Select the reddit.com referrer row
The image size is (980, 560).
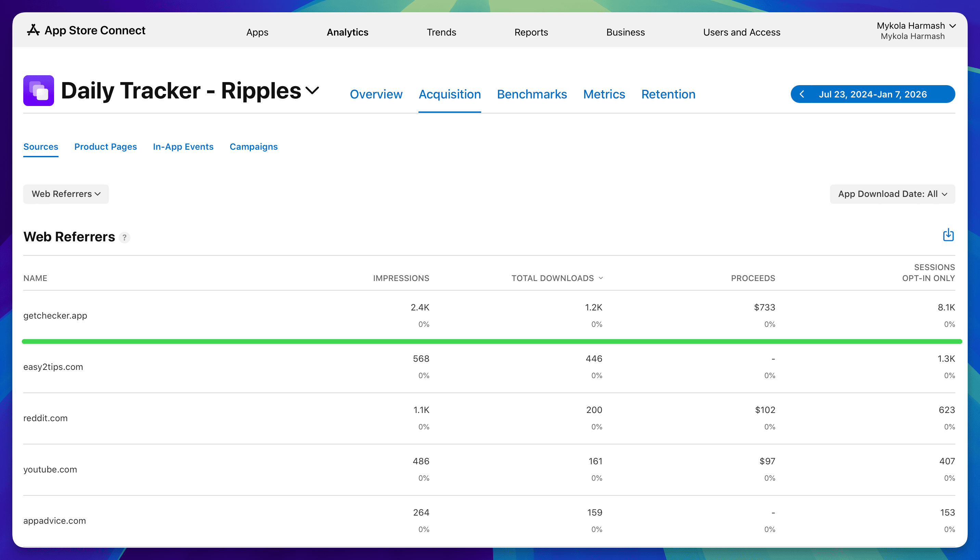pos(46,418)
